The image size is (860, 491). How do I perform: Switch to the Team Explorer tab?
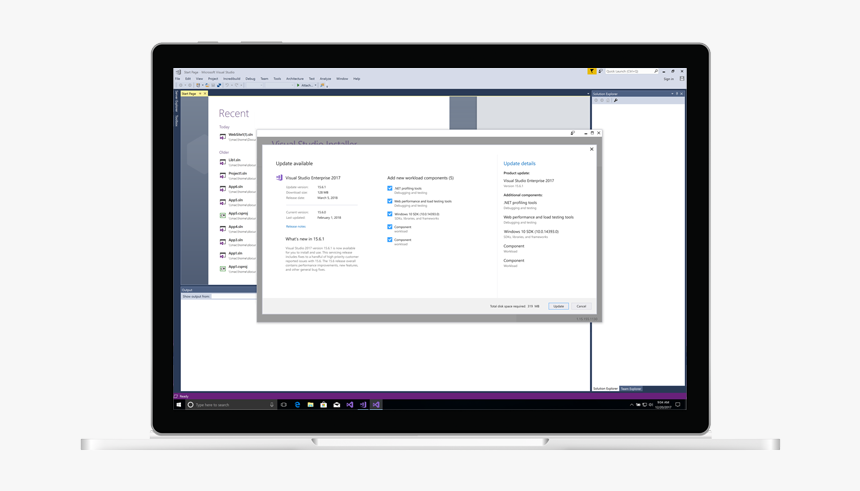tap(631, 388)
